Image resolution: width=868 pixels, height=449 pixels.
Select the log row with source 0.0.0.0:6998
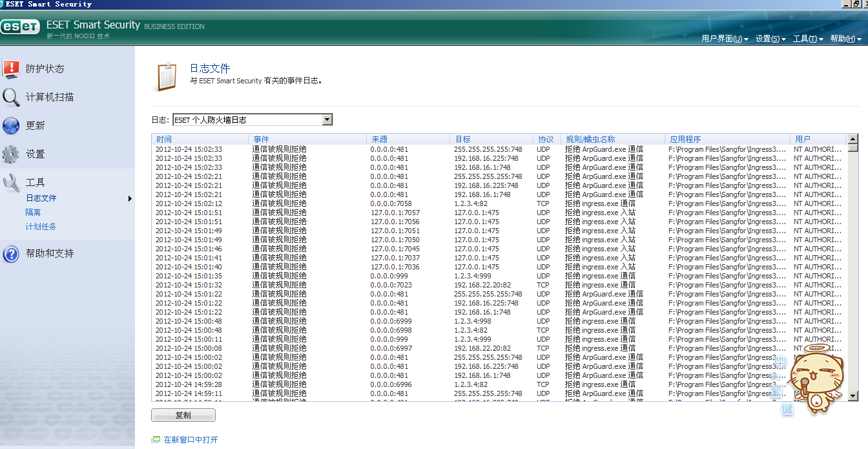pyautogui.click(x=499, y=330)
